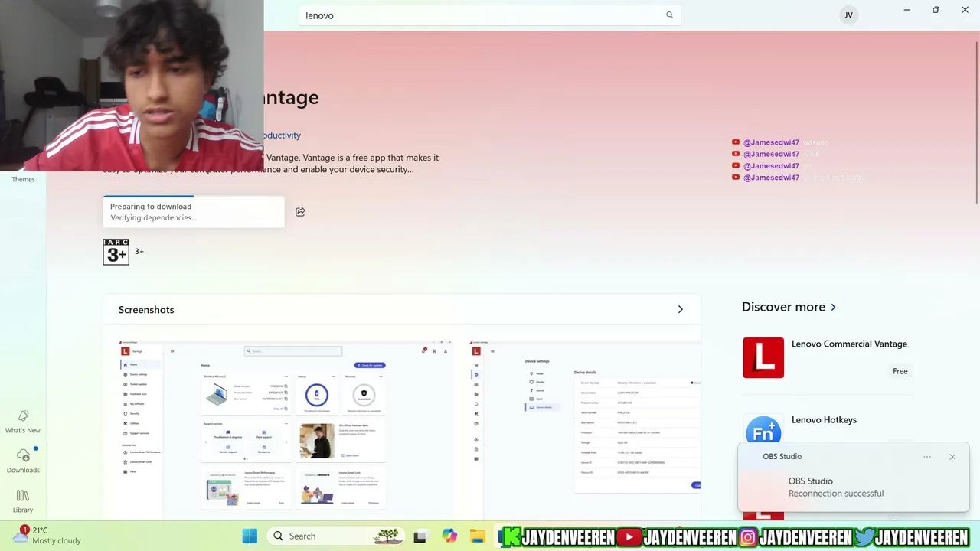Expand the Screenshots section with its chevron

pyautogui.click(x=680, y=309)
